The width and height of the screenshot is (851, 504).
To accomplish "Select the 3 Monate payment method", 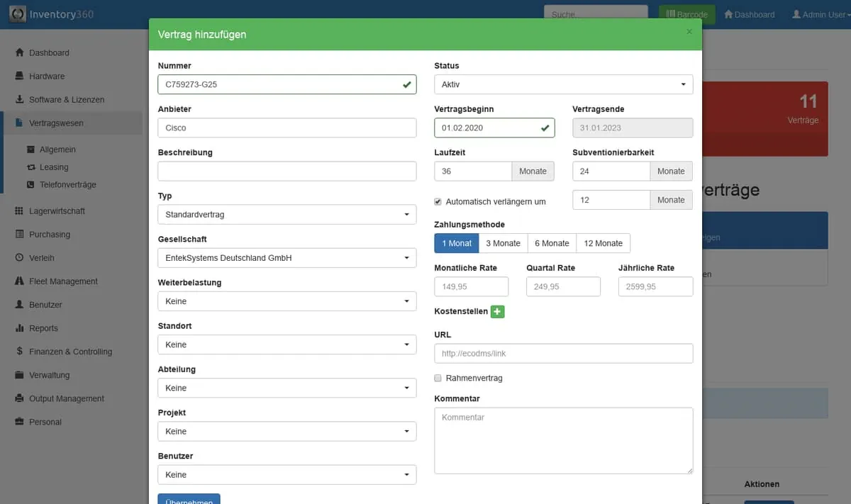I will (503, 243).
